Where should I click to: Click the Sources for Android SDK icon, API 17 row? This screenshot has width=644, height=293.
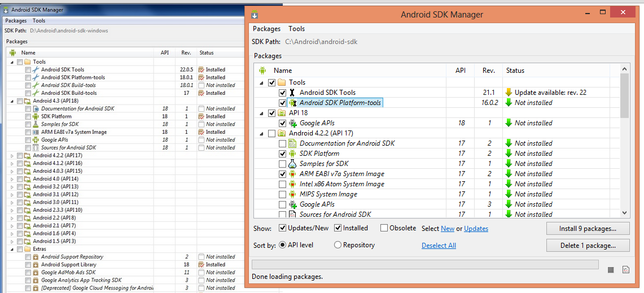point(292,214)
